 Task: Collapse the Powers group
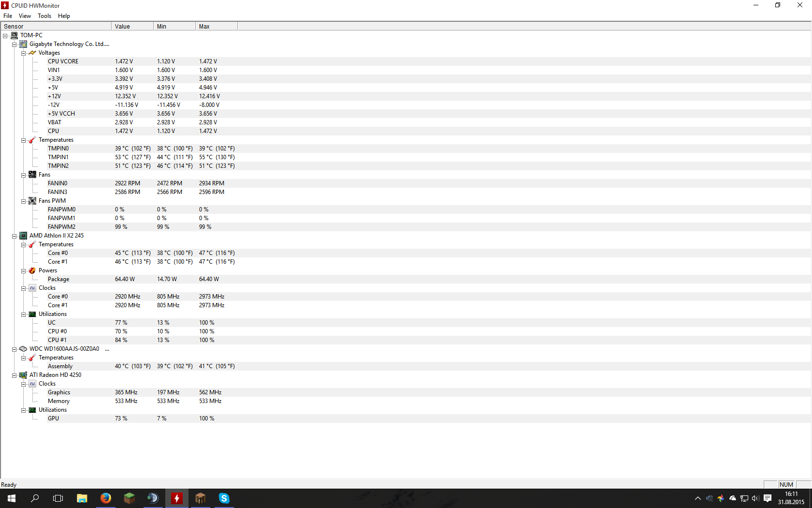pos(23,271)
